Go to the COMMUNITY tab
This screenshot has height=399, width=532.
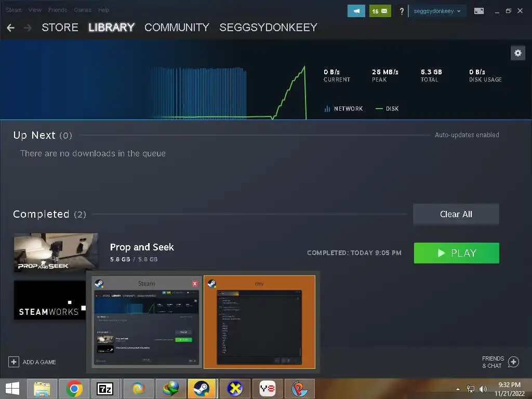coord(177,28)
